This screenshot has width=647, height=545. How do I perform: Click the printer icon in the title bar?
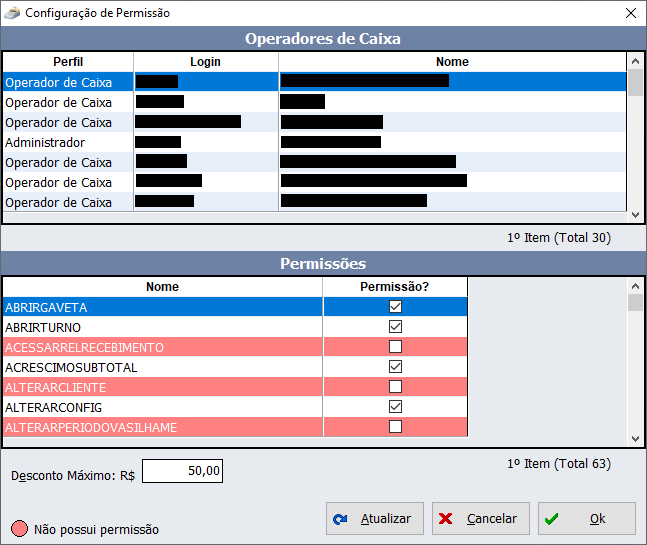(12, 13)
